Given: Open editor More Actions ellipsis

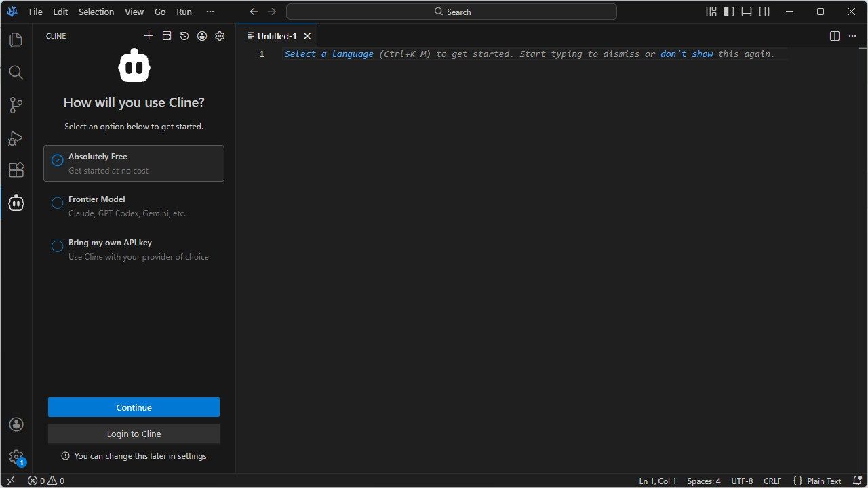Looking at the screenshot, I should (x=852, y=36).
